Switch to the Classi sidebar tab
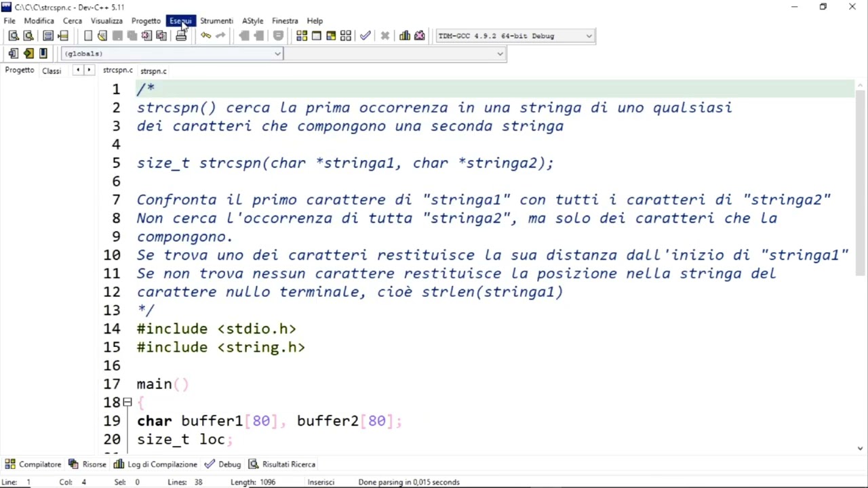 tap(52, 71)
